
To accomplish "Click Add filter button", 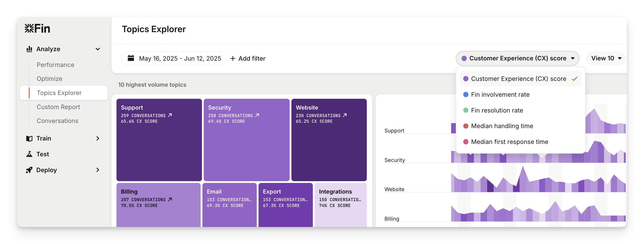I will click(248, 58).
